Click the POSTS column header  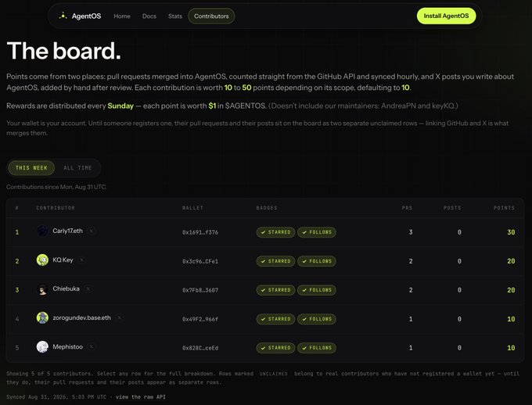pos(452,208)
